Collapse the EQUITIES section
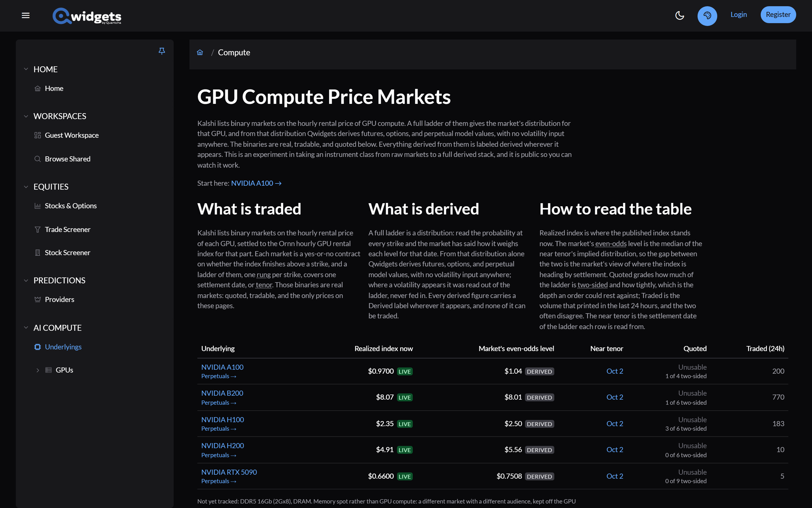The width and height of the screenshot is (812, 508). coord(26,187)
